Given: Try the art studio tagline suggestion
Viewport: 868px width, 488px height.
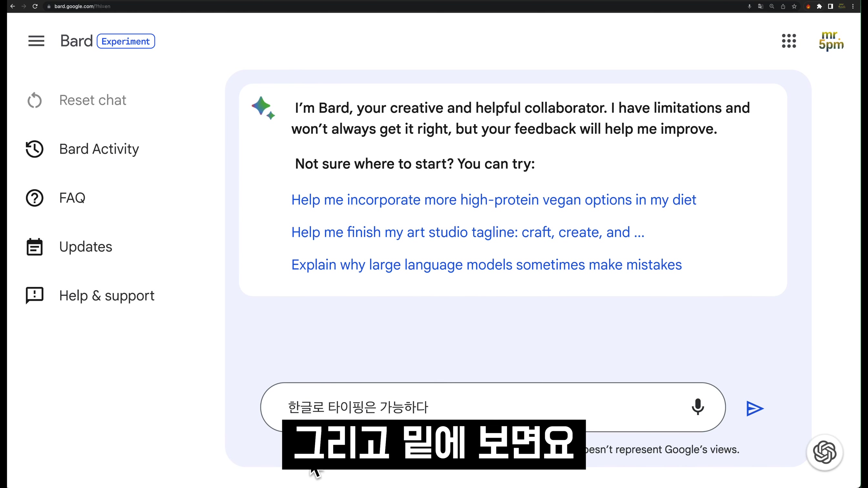Looking at the screenshot, I should (468, 232).
